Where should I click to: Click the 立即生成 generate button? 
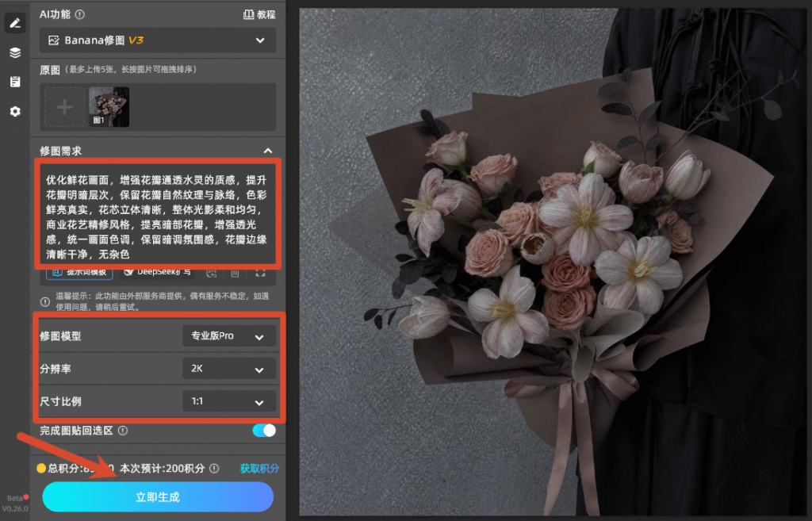click(x=158, y=497)
